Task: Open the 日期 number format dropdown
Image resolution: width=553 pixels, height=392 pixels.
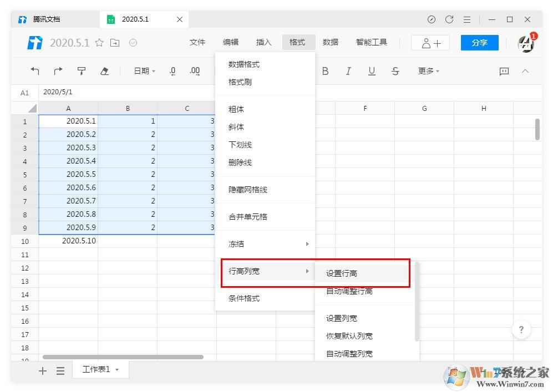Action: coord(143,71)
